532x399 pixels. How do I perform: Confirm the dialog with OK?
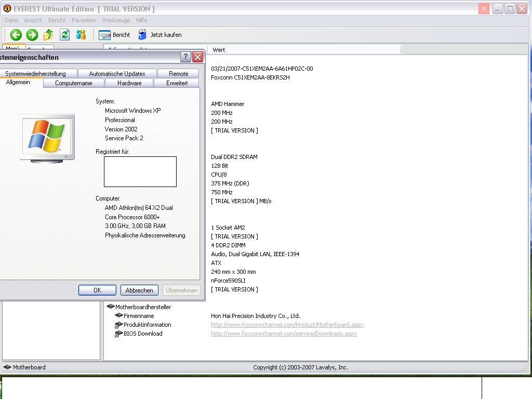97,290
